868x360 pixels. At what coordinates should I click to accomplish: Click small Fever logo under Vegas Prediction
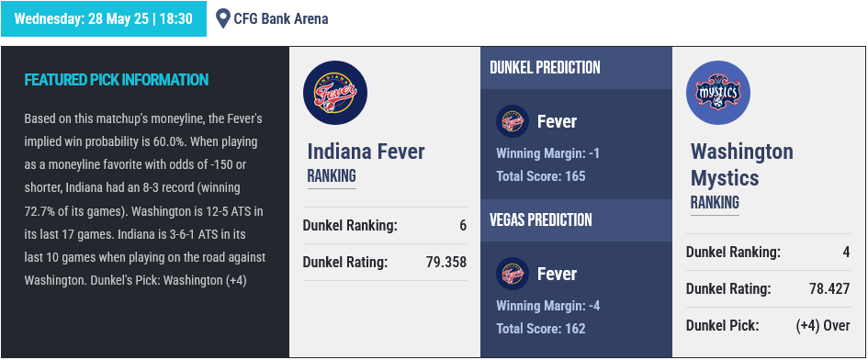click(x=512, y=274)
